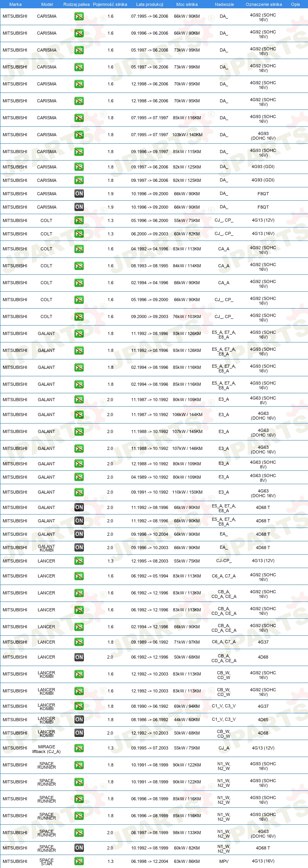Select the '84kW / 114KM' power cell
The height and width of the screenshot is (868, 308).
coord(187,266)
